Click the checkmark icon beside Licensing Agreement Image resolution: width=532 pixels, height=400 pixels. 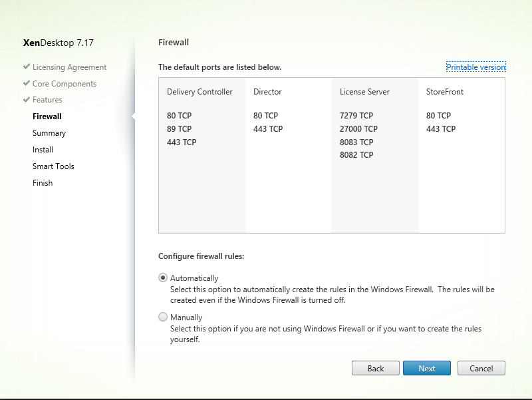point(27,67)
